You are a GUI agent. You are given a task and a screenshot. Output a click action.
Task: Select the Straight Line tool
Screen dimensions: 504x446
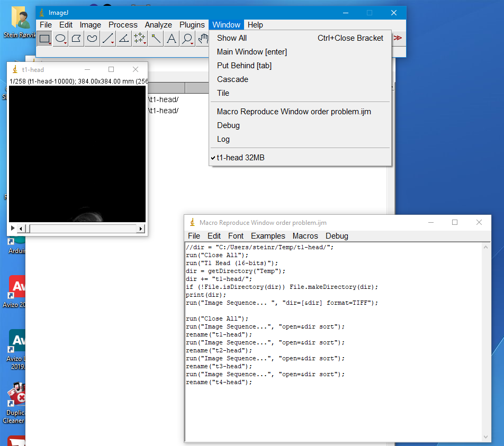(108, 38)
